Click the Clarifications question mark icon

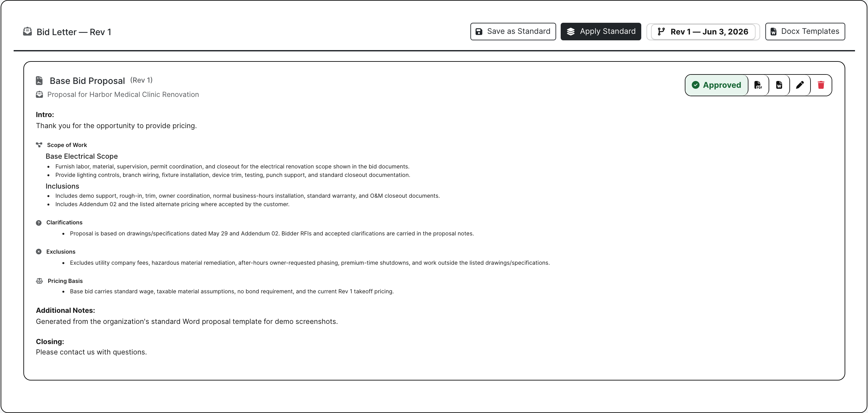(x=39, y=223)
